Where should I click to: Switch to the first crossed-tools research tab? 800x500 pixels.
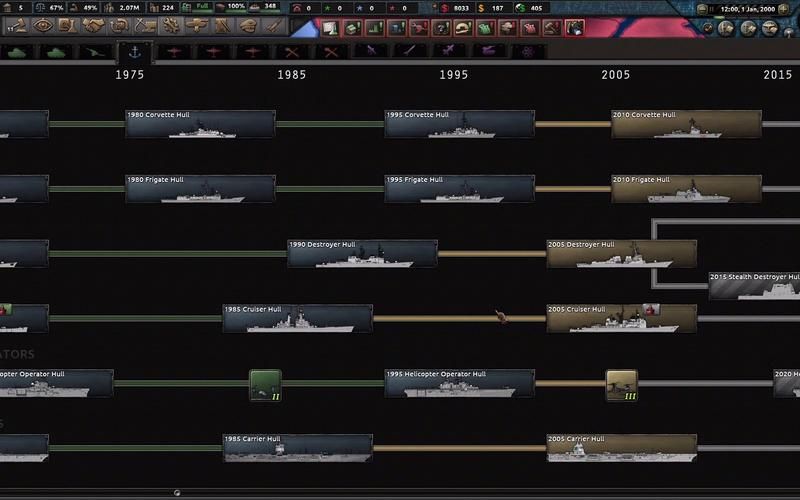pyautogui.click(x=292, y=52)
